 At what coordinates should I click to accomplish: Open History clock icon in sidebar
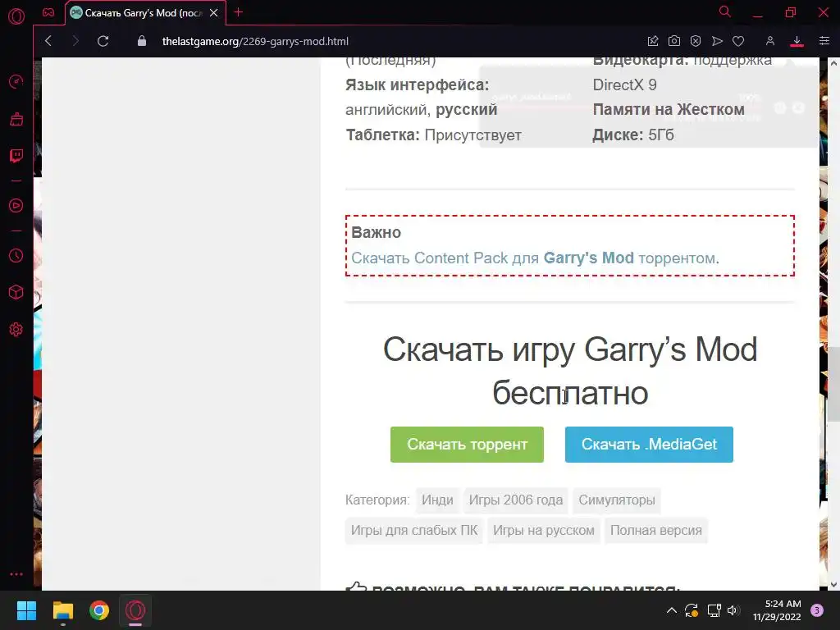tap(16, 256)
